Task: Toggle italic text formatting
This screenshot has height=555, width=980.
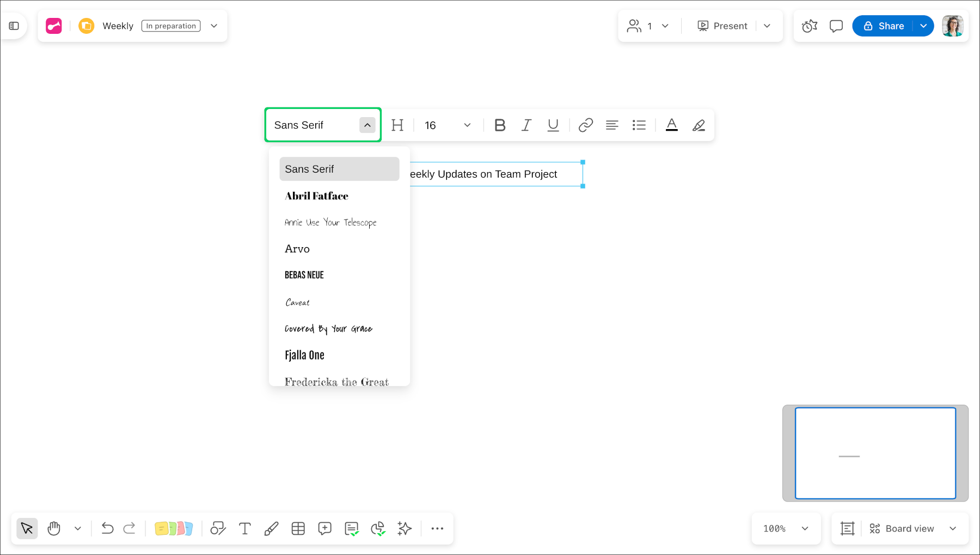Action: click(x=526, y=125)
